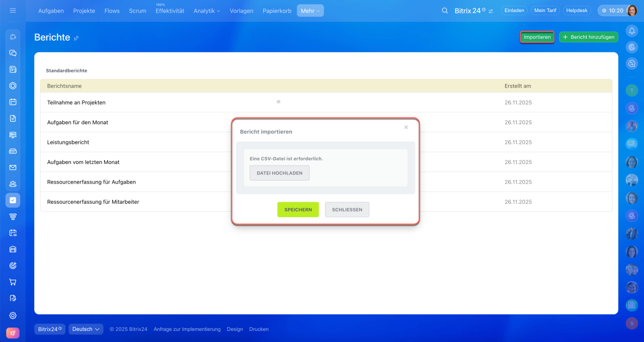The height and width of the screenshot is (342, 644).
Task: Click the Einladen button
Action: tap(514, 10)
